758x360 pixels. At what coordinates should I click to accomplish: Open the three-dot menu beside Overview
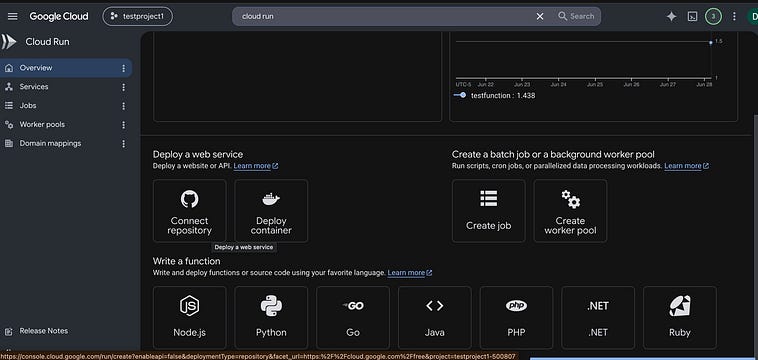(123, 69)
